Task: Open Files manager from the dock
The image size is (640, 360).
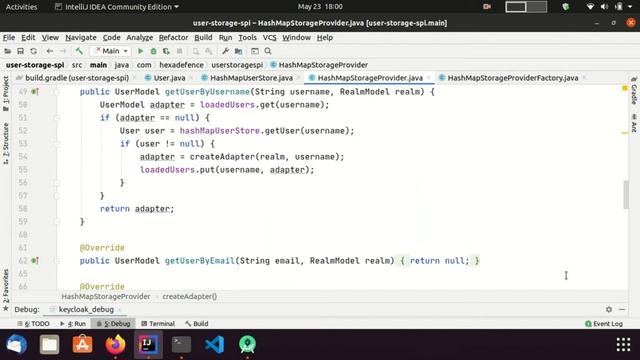Action: point(49,344)
